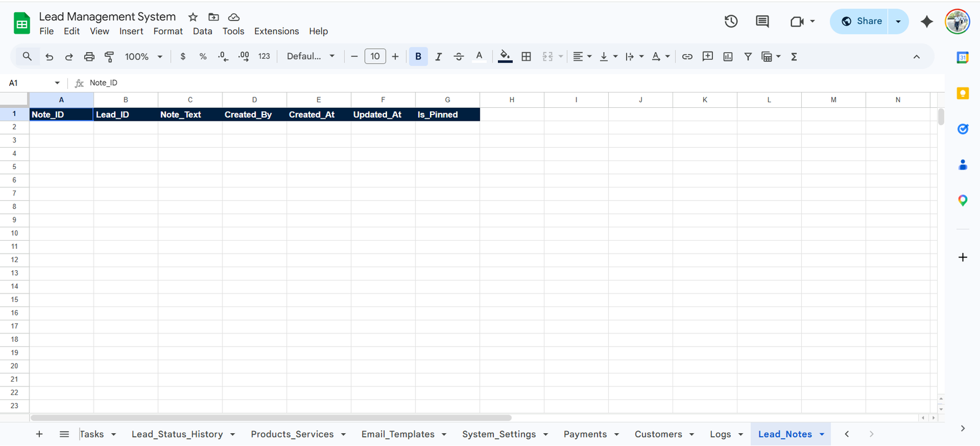Create a filter with the funnel icon
Viewport: 980px width, 446px height.
tap(748, 56)
